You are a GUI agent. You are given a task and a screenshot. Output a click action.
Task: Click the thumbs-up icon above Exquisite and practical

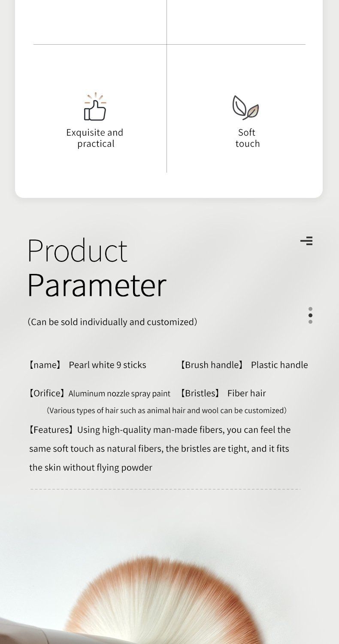95,106
